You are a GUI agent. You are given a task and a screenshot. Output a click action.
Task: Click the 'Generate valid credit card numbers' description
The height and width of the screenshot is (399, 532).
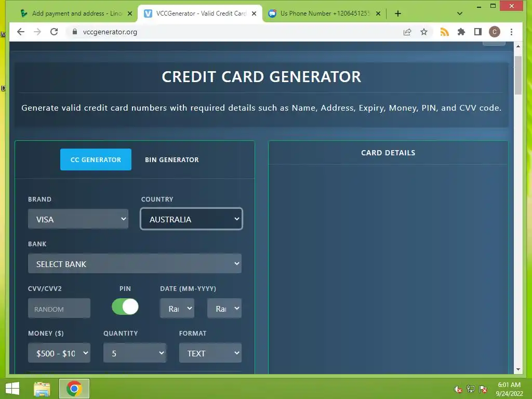click(261, 108)
